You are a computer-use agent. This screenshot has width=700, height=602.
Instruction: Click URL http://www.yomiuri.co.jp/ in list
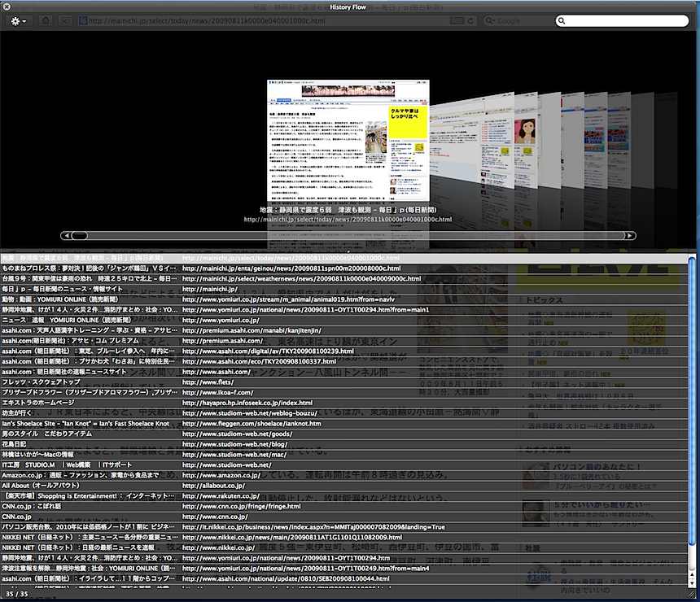pos(221,320)
